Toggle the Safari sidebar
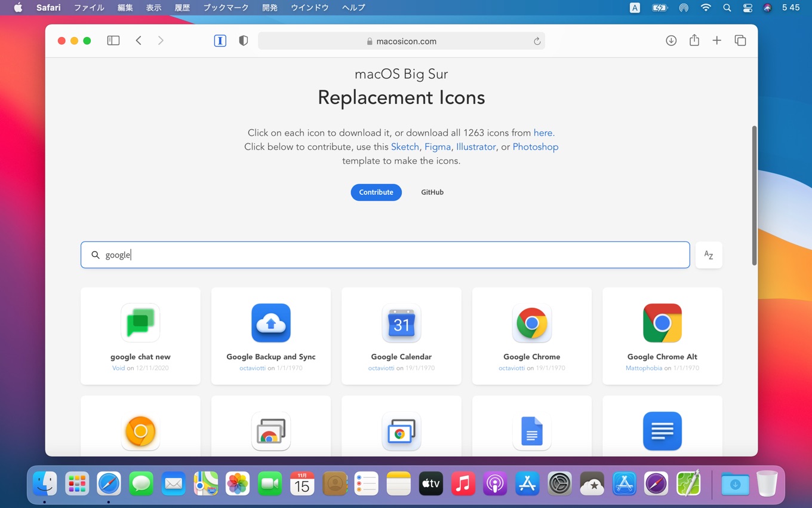This screenshot has height=508, width=812. coord(113,41)
